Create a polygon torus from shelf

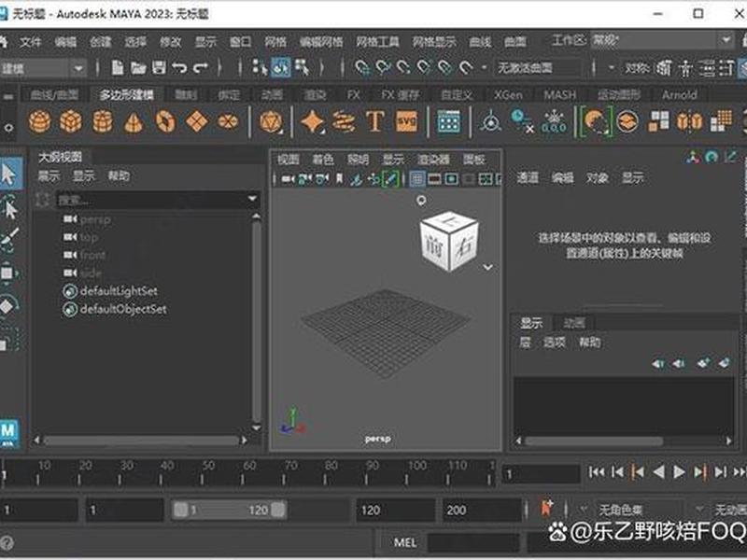[x=165, y=121]
